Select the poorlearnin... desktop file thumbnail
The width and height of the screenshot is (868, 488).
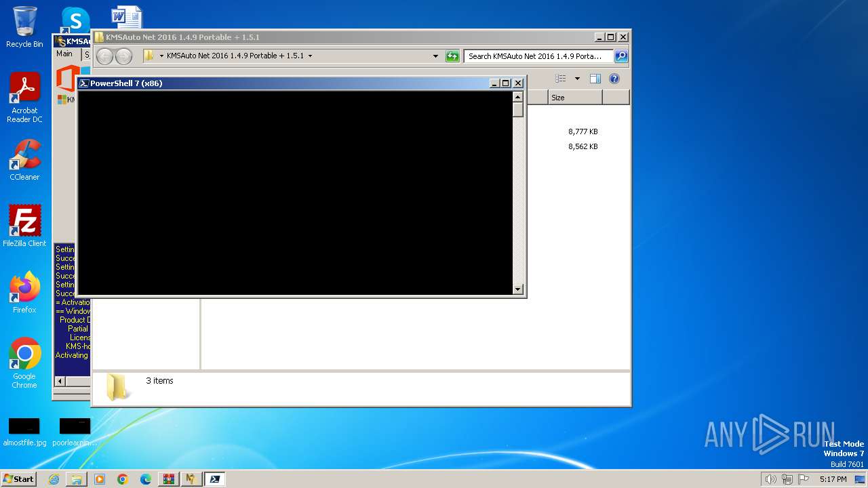75,432
